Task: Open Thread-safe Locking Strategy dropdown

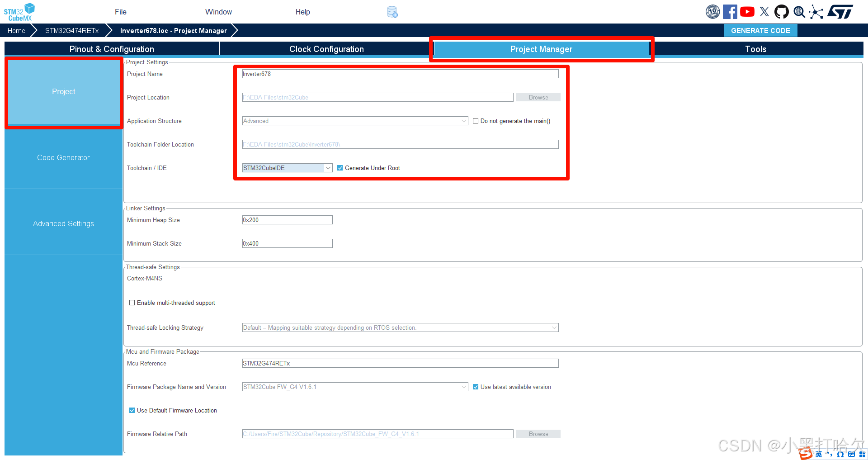Action: coord(401,327)
